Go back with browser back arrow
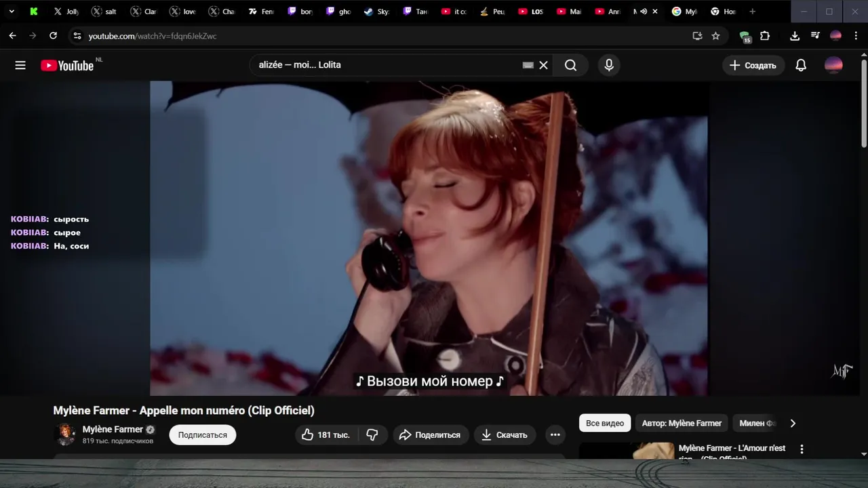 [12, 36]
